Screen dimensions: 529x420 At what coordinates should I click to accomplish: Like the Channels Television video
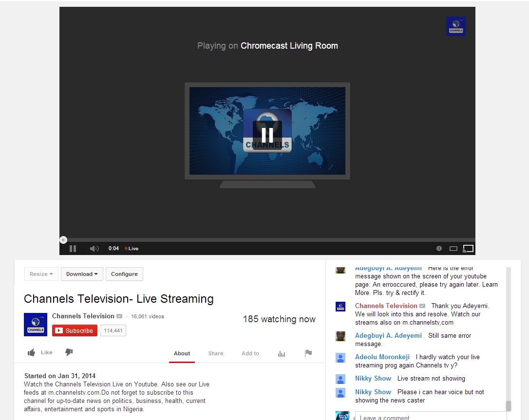point(40,352)
